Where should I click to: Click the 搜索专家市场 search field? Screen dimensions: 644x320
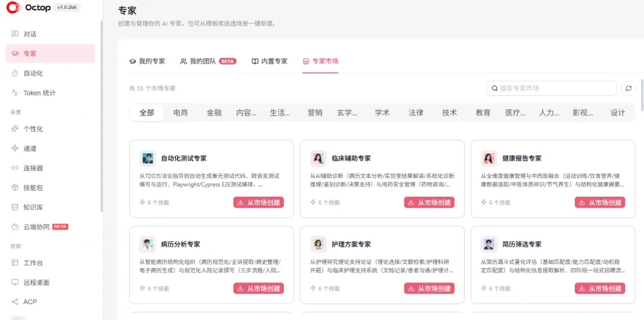[551, 88]
